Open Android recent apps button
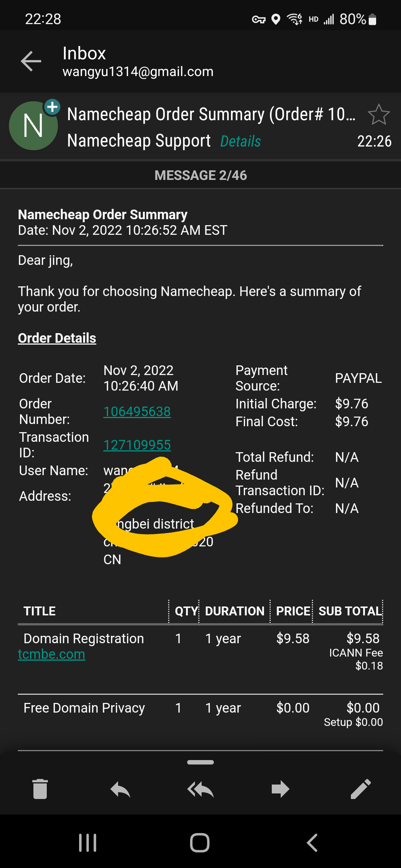This screenshot has height=868, width=401. tap(88, 843)
